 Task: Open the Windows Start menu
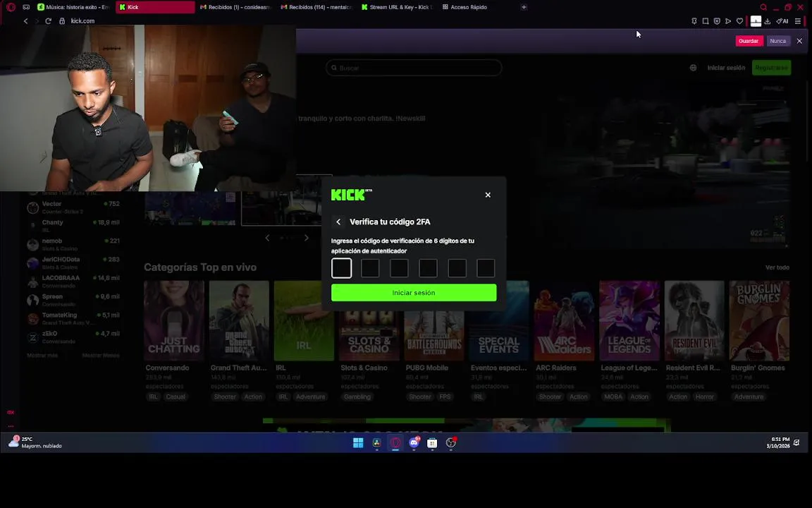click(x=358, y=442)
